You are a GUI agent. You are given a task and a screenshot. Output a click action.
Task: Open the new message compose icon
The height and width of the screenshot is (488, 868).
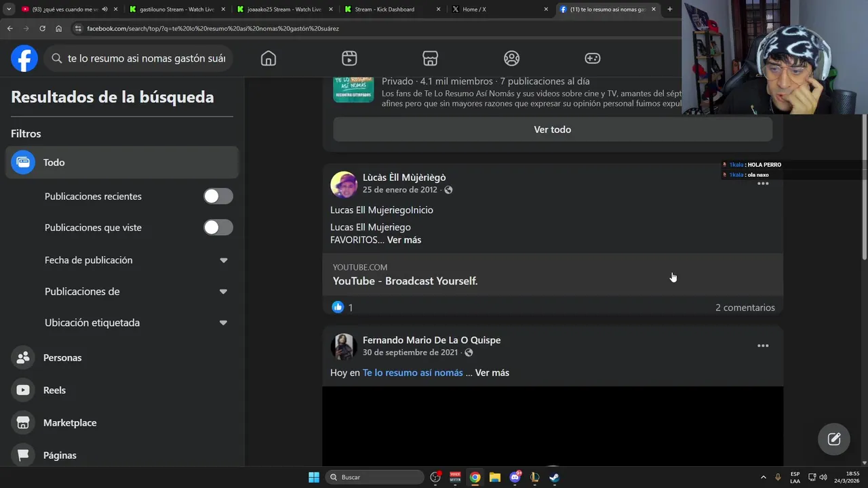834,439
